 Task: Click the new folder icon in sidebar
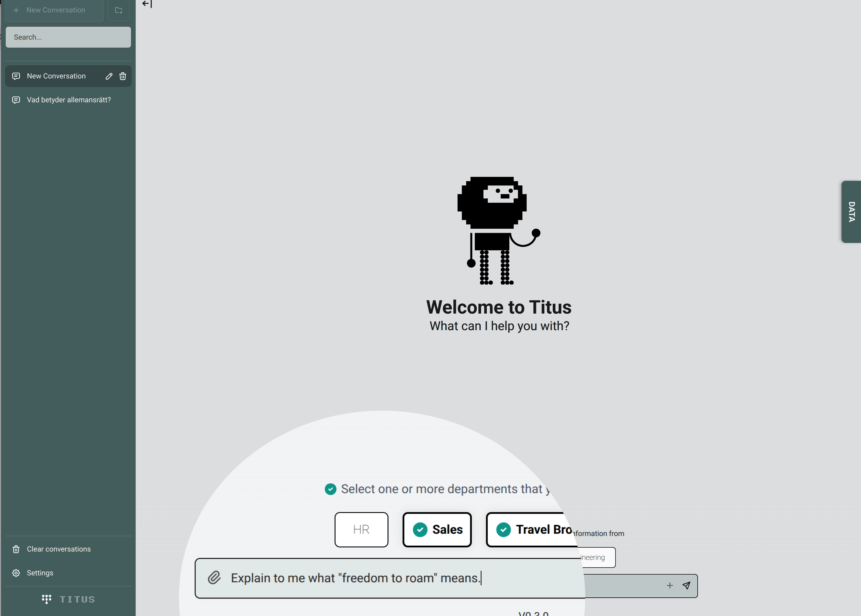tap(119, 10)
